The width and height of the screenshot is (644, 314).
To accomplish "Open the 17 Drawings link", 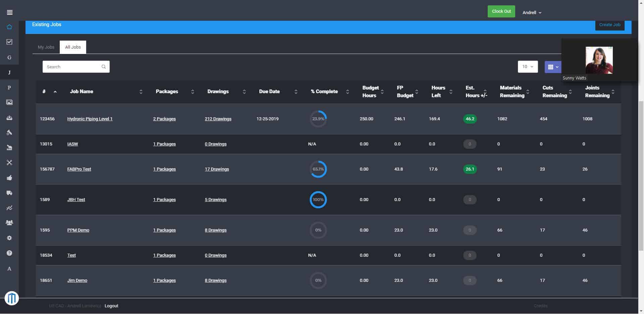I will [217, 169].
